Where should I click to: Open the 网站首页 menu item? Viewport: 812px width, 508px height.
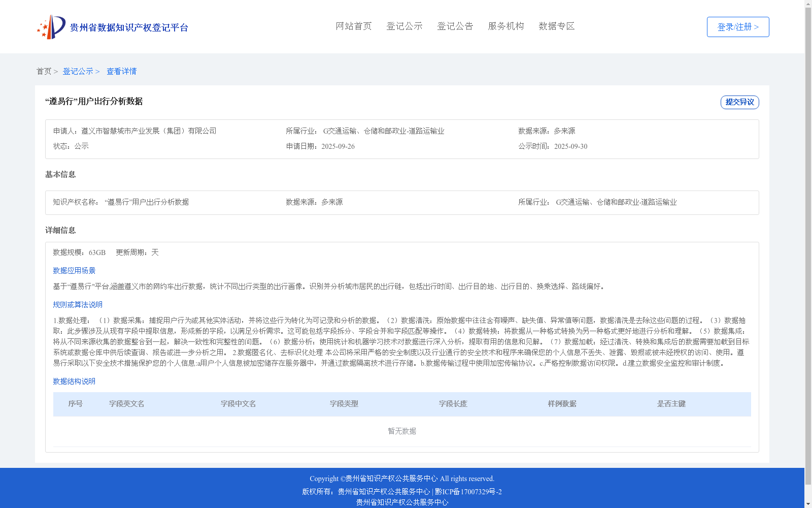click(x=354, y=26)
